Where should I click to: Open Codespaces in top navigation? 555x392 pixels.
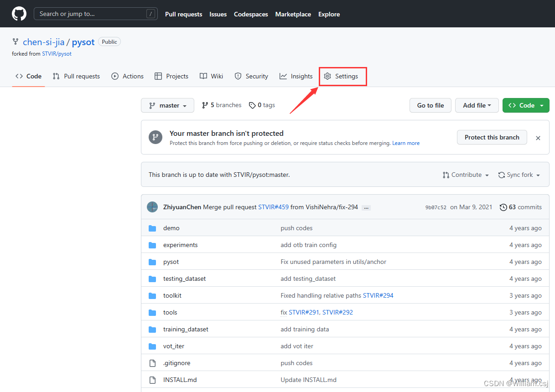(251, 14)
